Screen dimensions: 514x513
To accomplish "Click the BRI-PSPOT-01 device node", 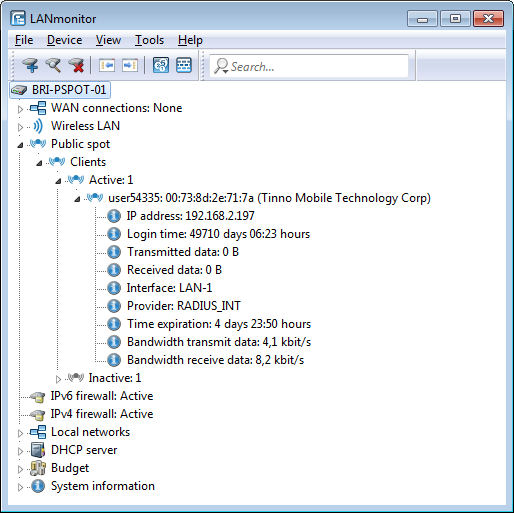I will pos(60,90).
